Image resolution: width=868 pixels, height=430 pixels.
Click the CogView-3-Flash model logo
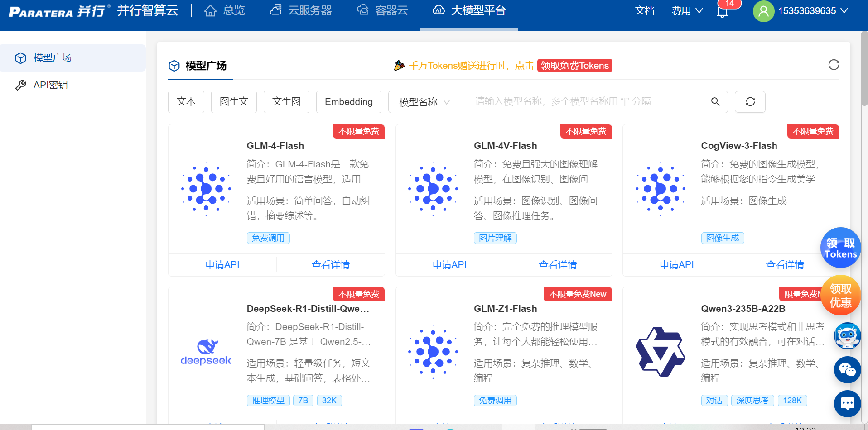pyautogui.click(x=661, y=188)
